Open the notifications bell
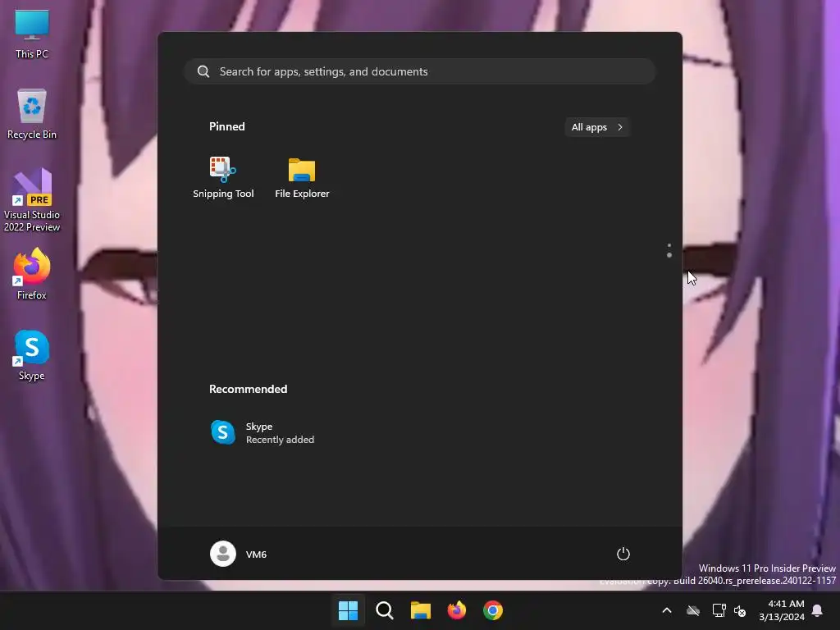The width and height of the screenshot is (840, 630). (x=818, y=610)
